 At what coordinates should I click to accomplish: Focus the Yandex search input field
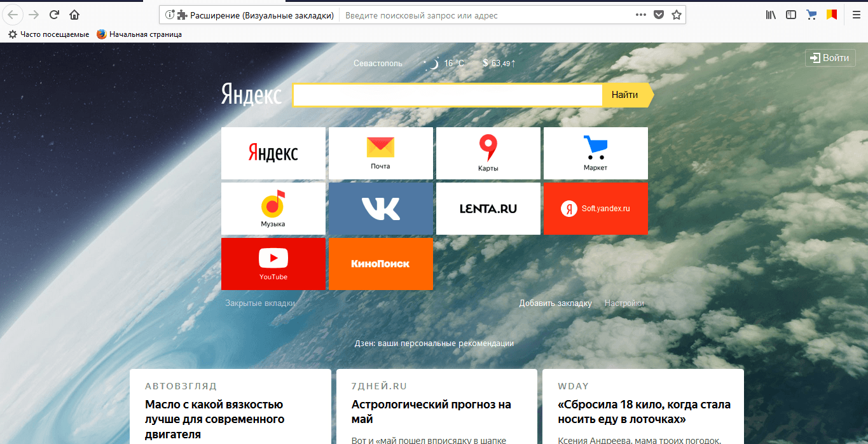pyautogui.click(x=447, y=95)
